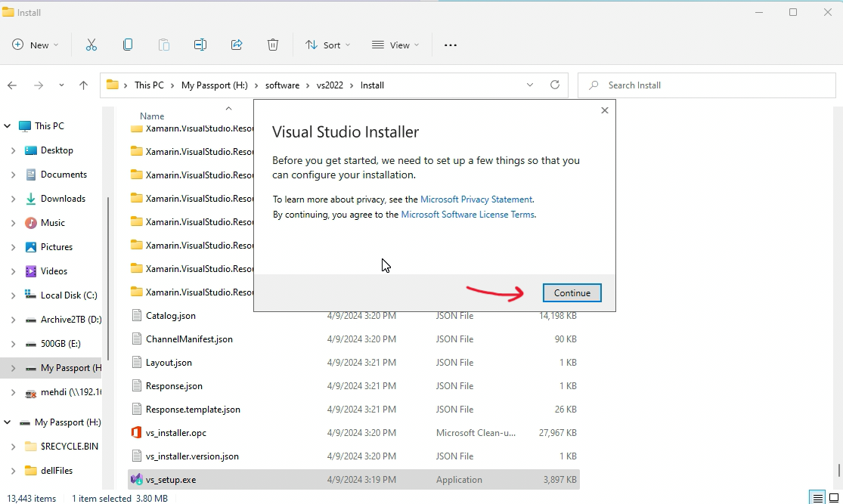The width and height of the screenshot is (843, 504).
Task: Click the Continue button in installer dialog
Action: click(x=572, y=293)
